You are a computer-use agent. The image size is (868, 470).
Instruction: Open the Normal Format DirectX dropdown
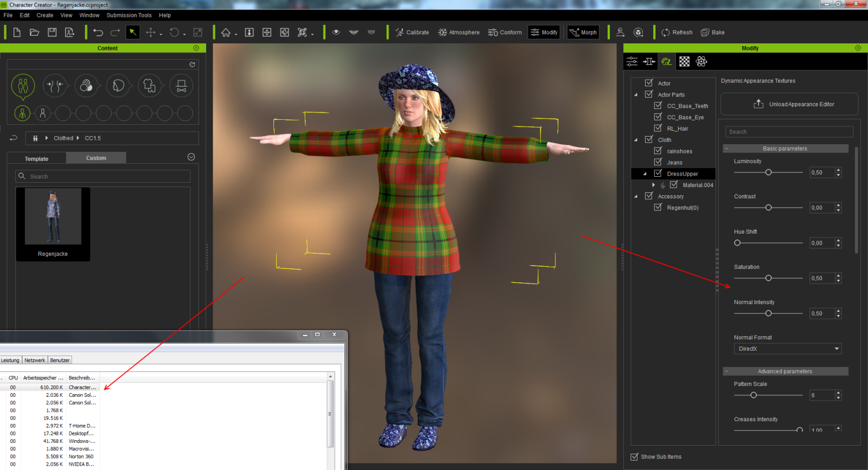(787, 349)
